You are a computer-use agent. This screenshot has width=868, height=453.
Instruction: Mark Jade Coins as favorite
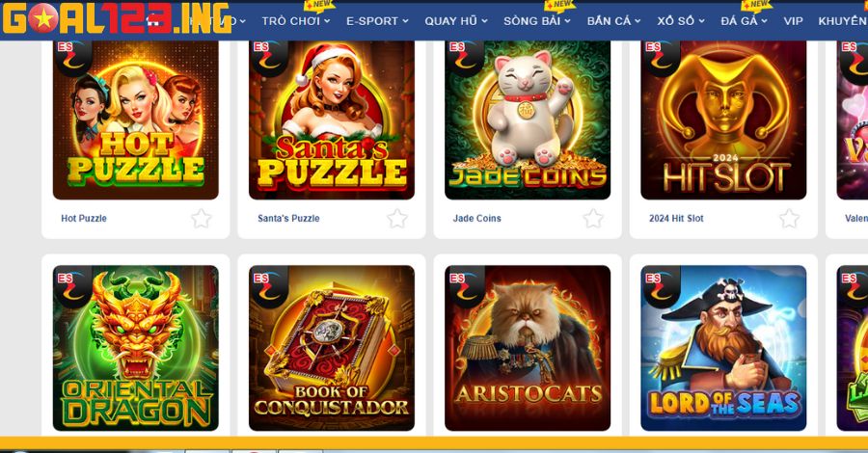593,219
